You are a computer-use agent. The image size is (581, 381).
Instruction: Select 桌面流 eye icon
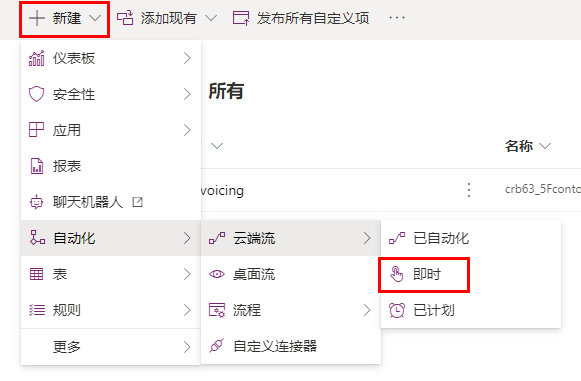(217, 274)
